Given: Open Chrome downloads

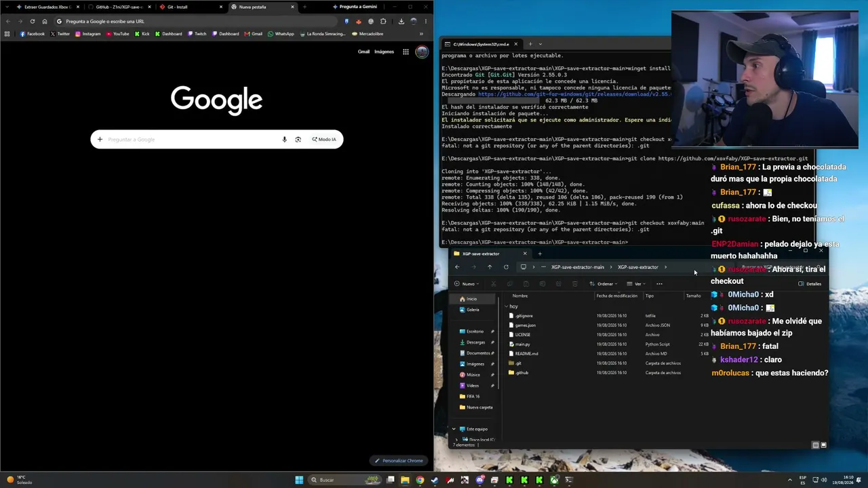Looking at the screenshot, I should point(401,21).
